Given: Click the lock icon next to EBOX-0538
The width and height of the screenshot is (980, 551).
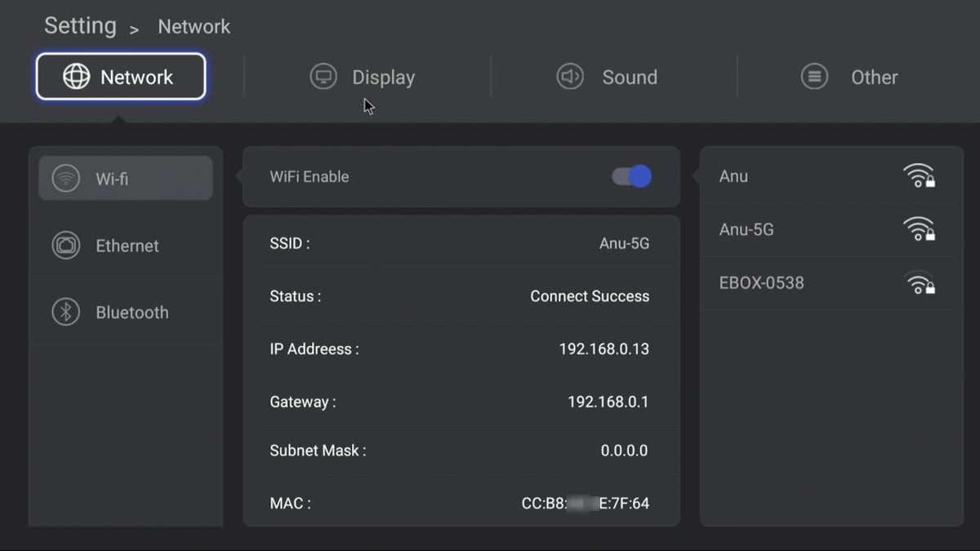Looking at the screenshot, I should tap(927, 286).
